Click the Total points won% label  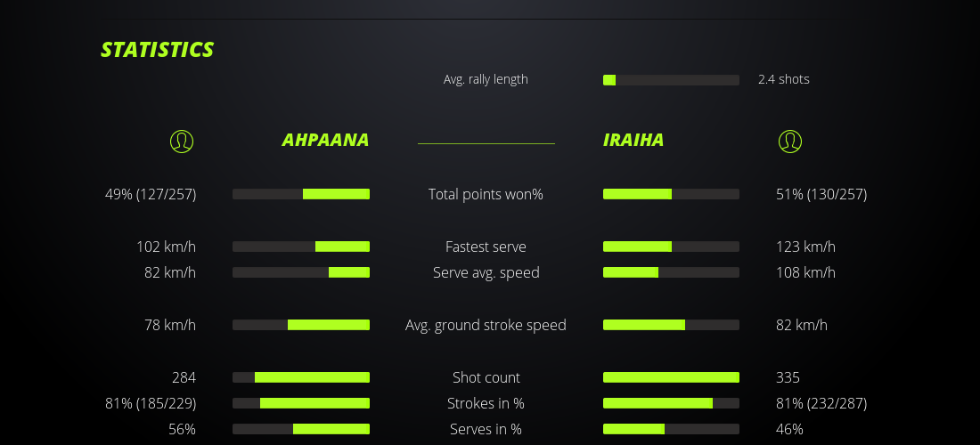(486, 194)
